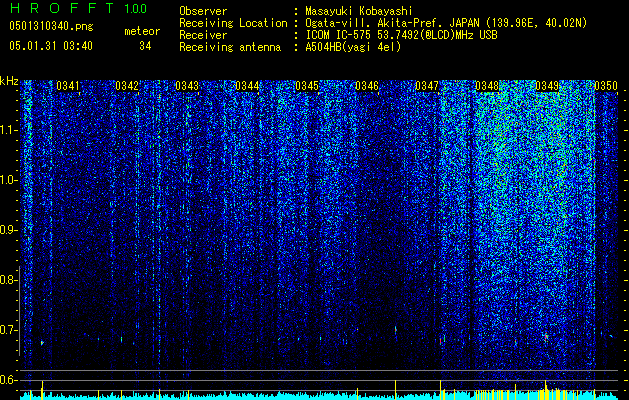The height and width of the screenshot is (400, 629).
Task: Select the Receiving antenna label
Action: click(230, 47)
